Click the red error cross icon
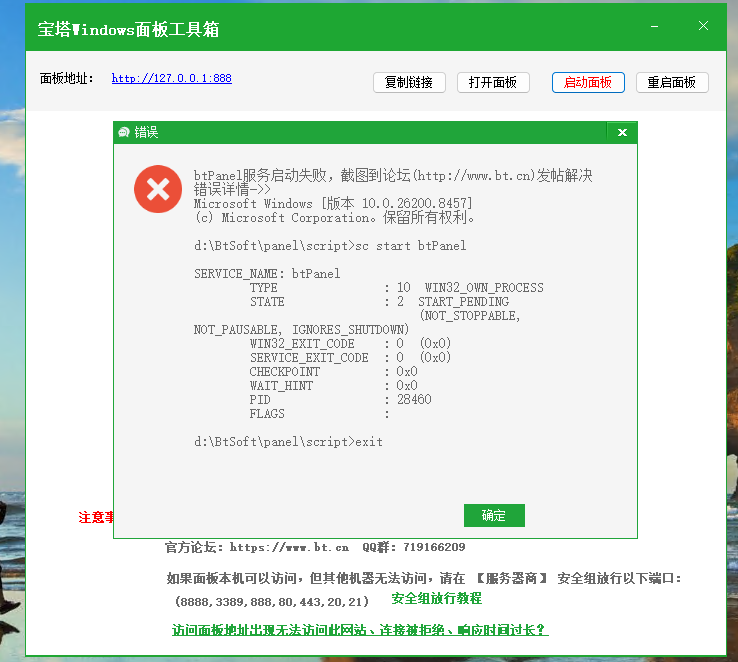Viewport: 738px width, 662px height. 158,189
